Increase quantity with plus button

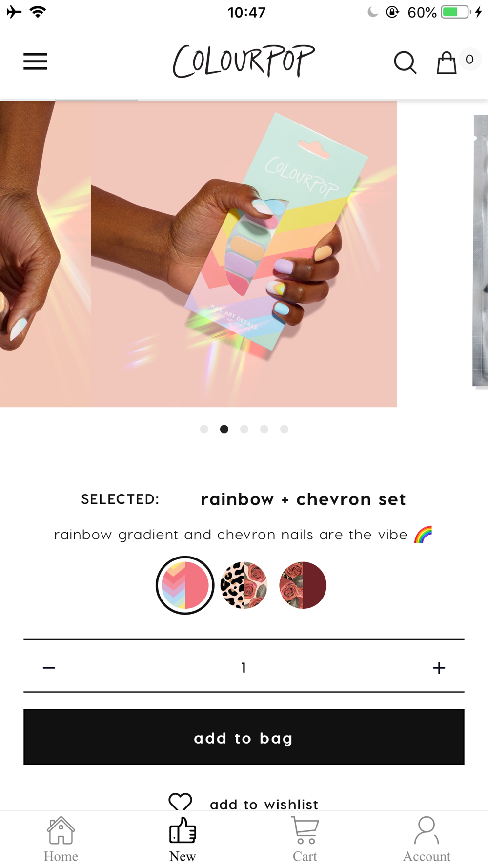pyautogui.click(x=439, y=667)
